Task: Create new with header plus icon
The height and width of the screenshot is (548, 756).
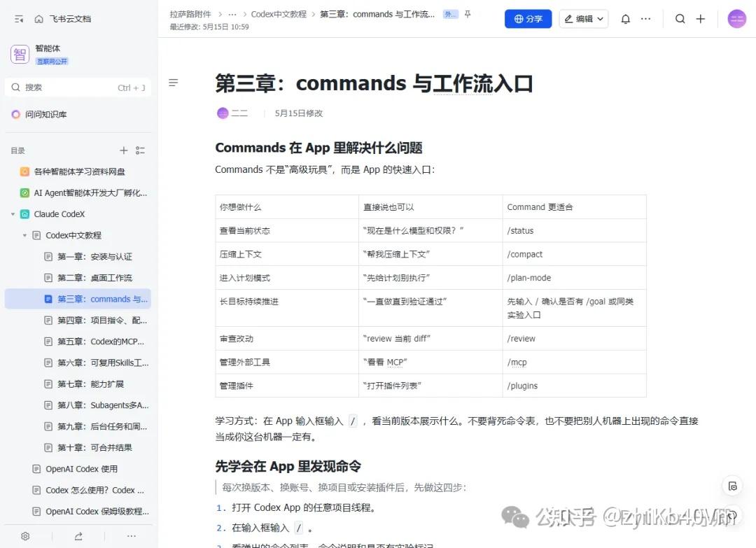Action: click(701, 19)
